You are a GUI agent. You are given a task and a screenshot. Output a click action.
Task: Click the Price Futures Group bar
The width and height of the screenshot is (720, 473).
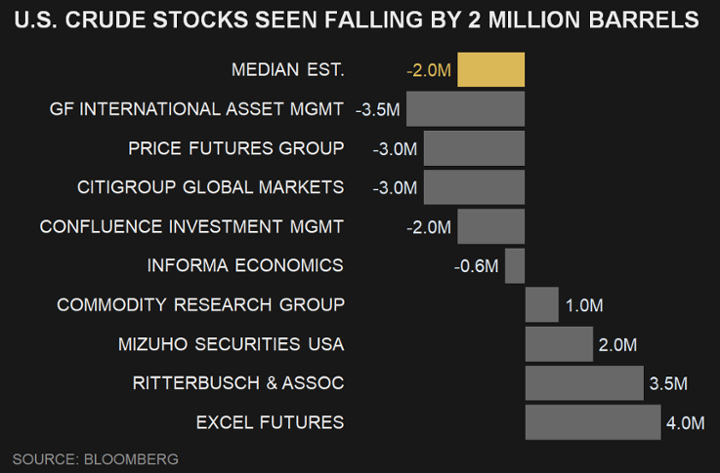tap(474, 148)
